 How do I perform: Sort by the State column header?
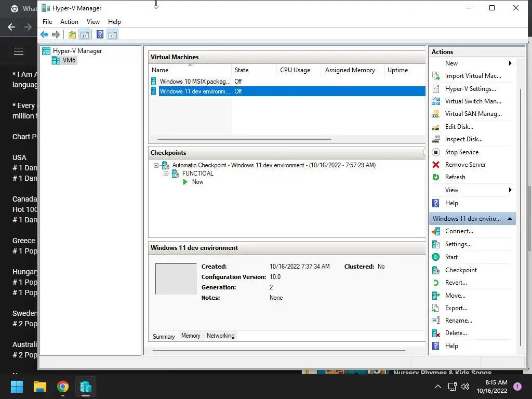point(254,70)
